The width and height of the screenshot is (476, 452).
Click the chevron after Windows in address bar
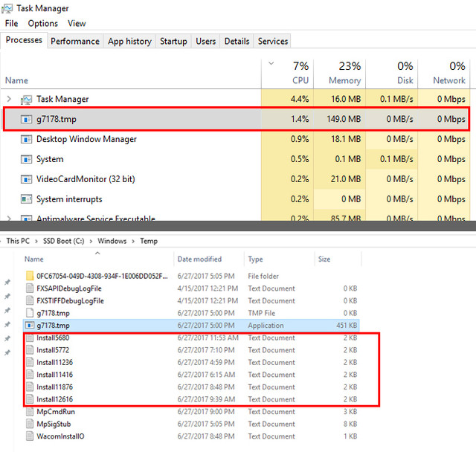pos(133,242)
